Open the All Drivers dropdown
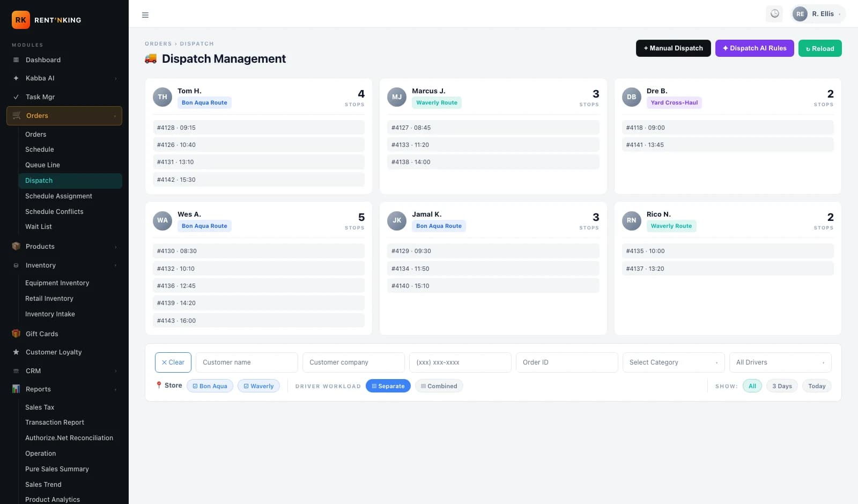This screenshot has width=858, height=504. (780, 362)
